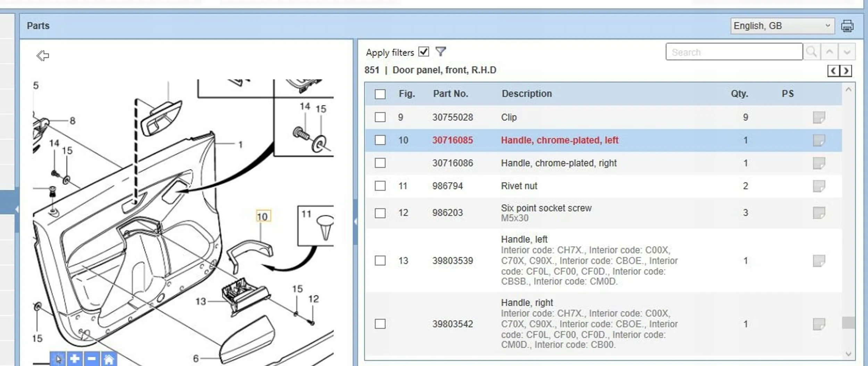
Task: Tick checkbox for Handle, right 39803542
Action: [380, 324]
